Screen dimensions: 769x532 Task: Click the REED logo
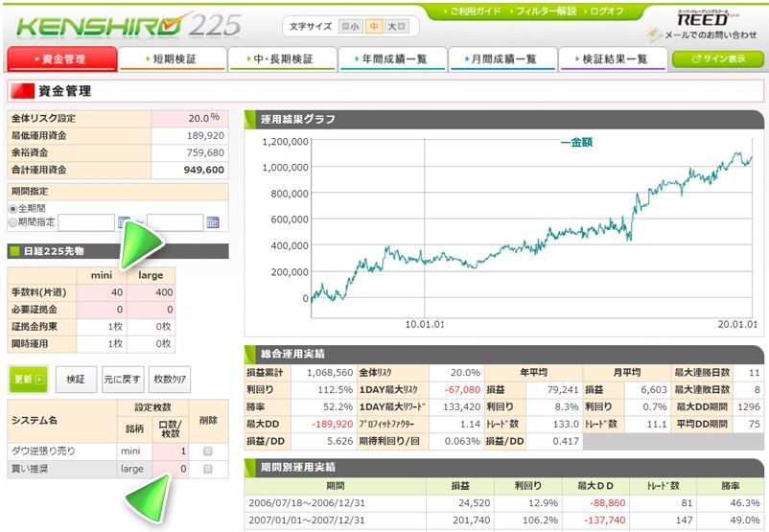coord(707,18)
